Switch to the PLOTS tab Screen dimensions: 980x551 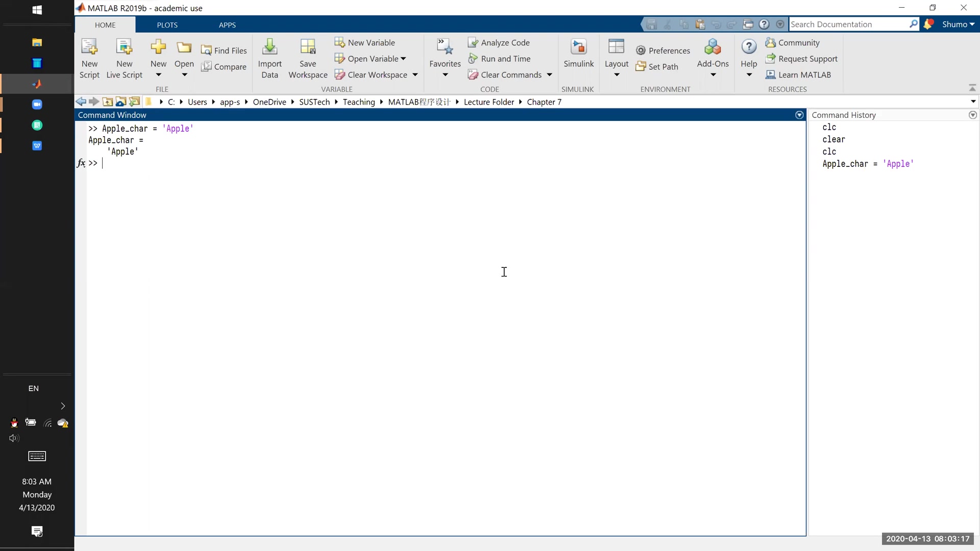[x=167, y=25]
